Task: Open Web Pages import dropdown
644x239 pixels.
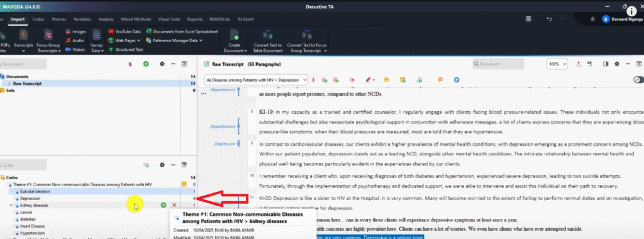Action: tap(125, 41)
